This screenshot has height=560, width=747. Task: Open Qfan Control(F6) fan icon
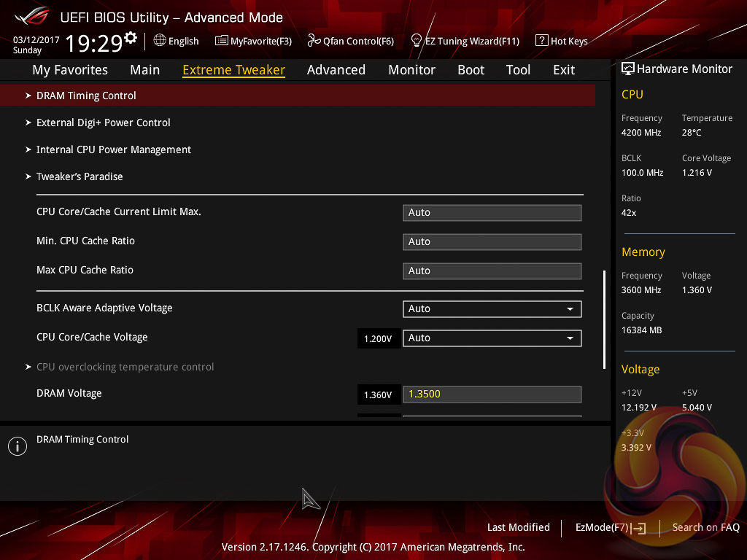pos(314,41)
